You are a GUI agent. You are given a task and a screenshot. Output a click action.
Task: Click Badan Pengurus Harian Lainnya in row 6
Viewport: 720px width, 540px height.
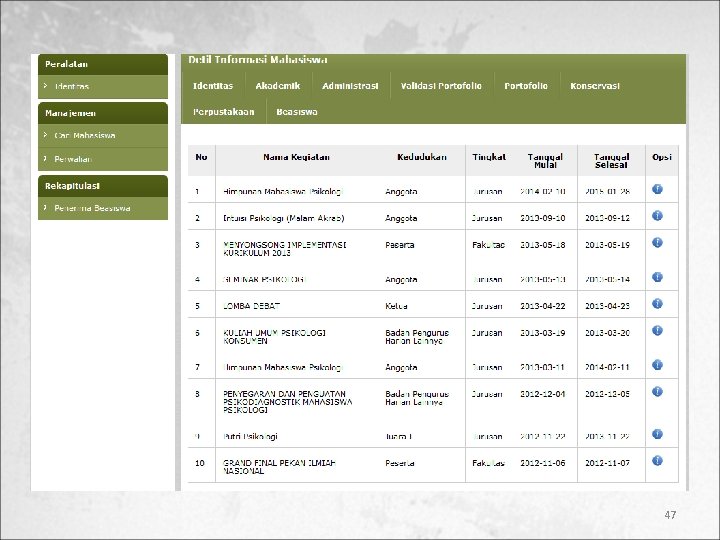(417, 337)
